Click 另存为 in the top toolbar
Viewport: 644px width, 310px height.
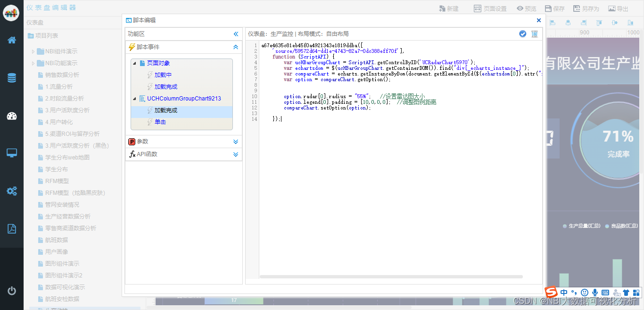pyautogui.click(x=586, y=8)
